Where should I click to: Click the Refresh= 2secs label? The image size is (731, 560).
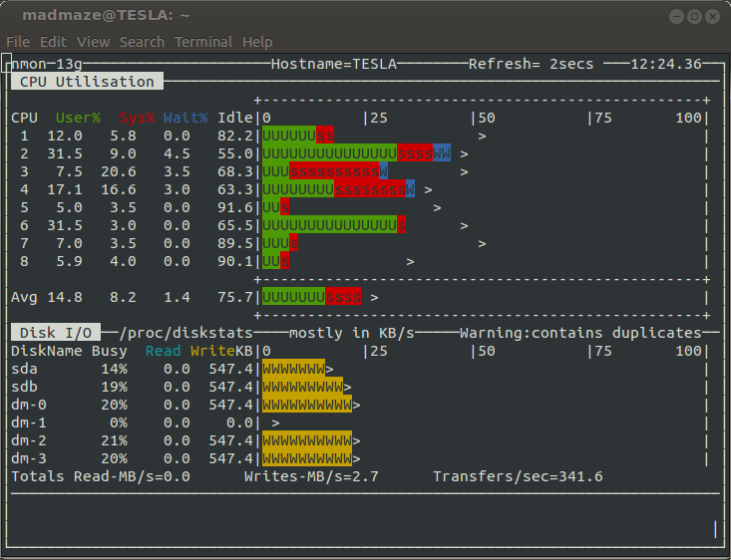coord(531,64)
